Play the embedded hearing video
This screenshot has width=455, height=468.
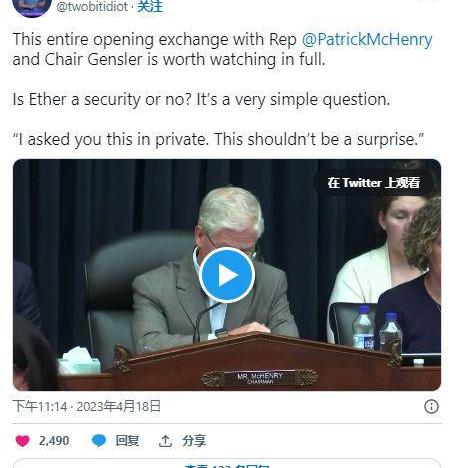(227, 275)
